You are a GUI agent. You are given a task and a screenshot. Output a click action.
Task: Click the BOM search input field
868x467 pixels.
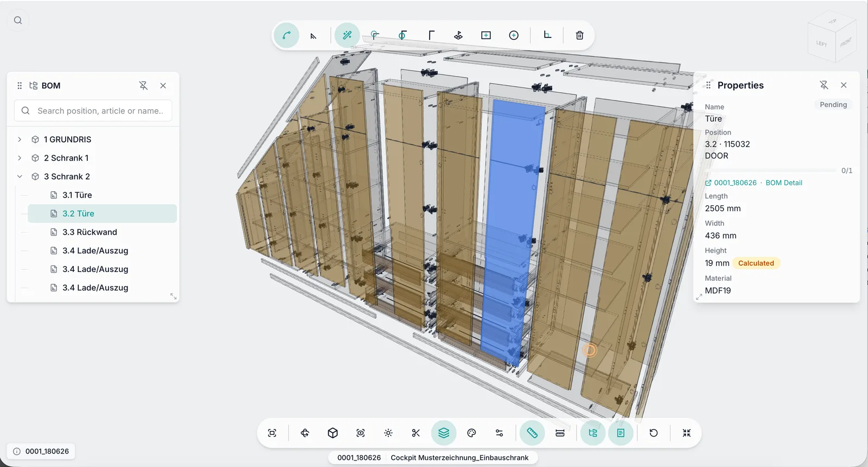tap(93, 111)
